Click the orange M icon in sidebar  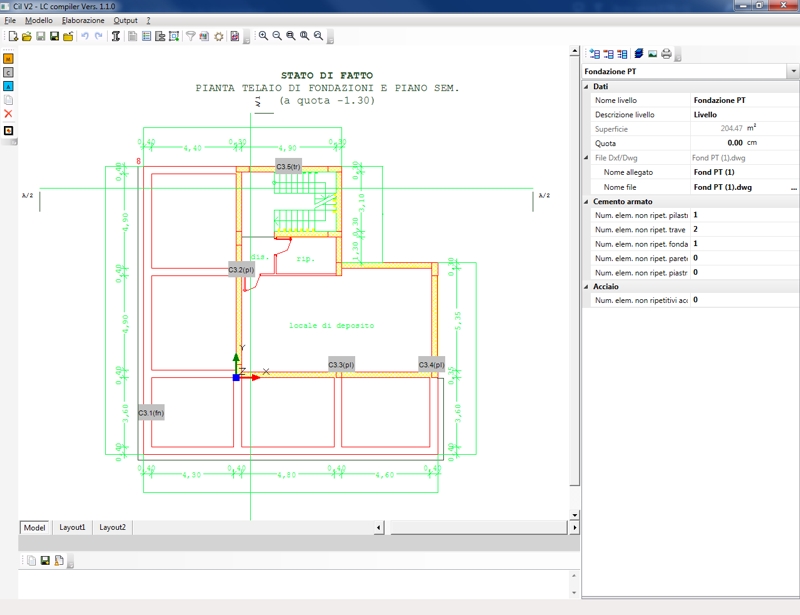pos(9,59)
